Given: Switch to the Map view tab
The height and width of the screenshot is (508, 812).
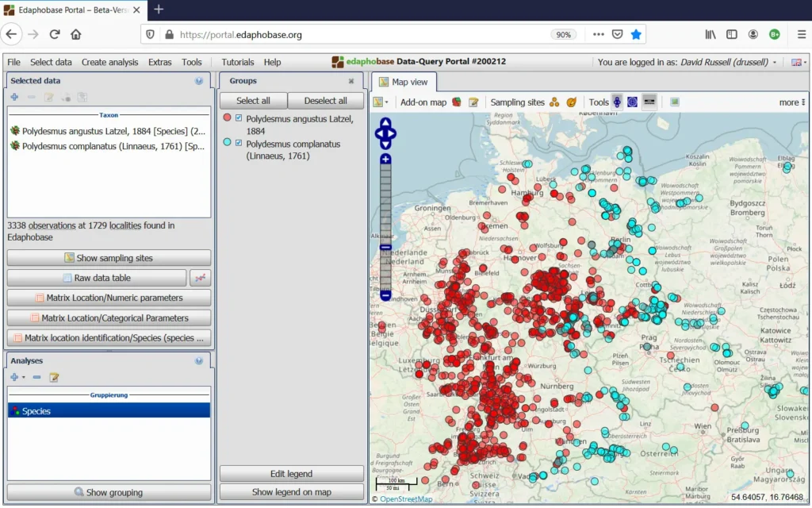Looking at the screenshot, I should pos(404,82).
